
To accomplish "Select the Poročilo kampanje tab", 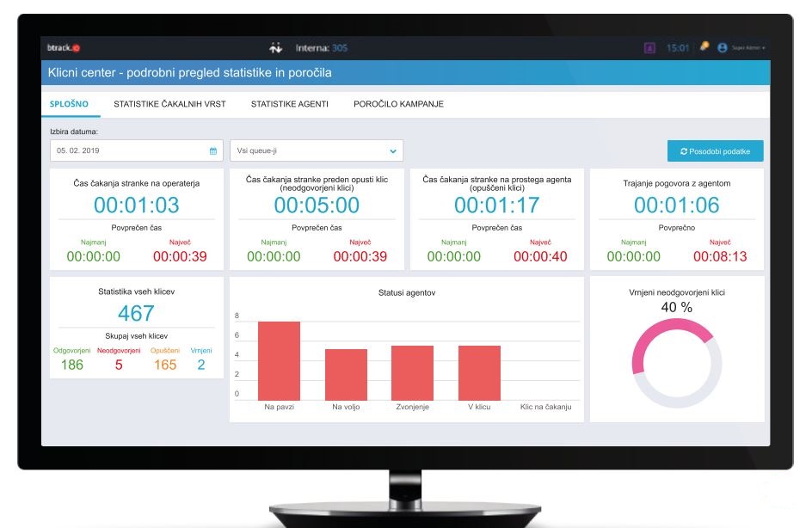I will 398,104.
